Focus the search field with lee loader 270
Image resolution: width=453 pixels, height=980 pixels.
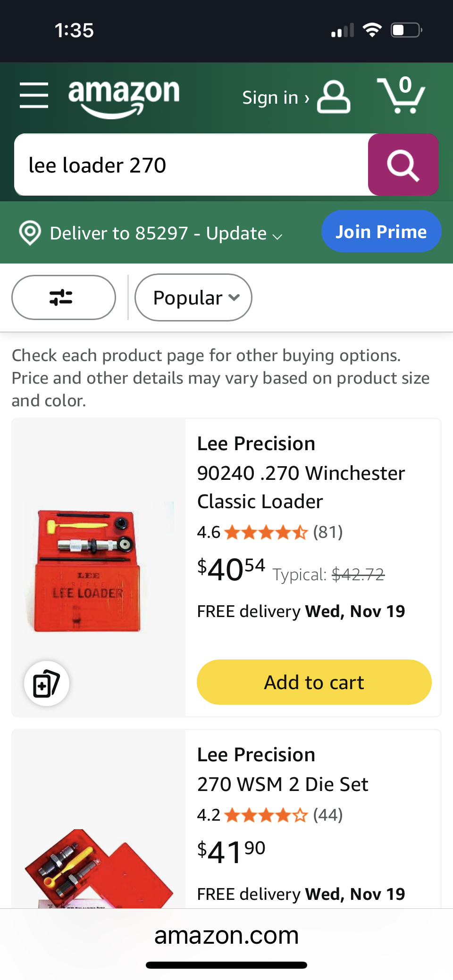[x=191, y=165]
